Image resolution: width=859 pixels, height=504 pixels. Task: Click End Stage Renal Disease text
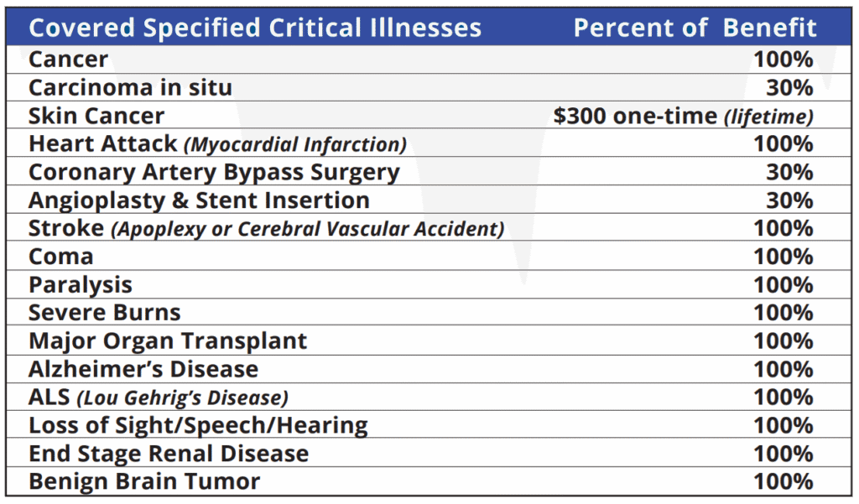tap(169, 454)
